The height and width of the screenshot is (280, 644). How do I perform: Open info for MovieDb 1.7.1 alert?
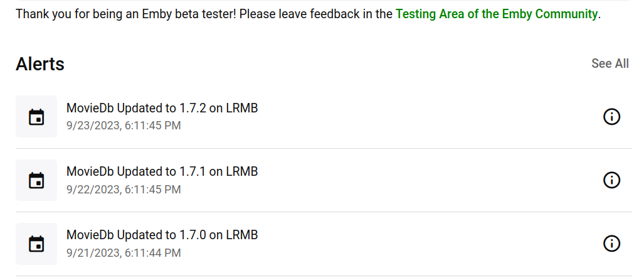point(611,180)
